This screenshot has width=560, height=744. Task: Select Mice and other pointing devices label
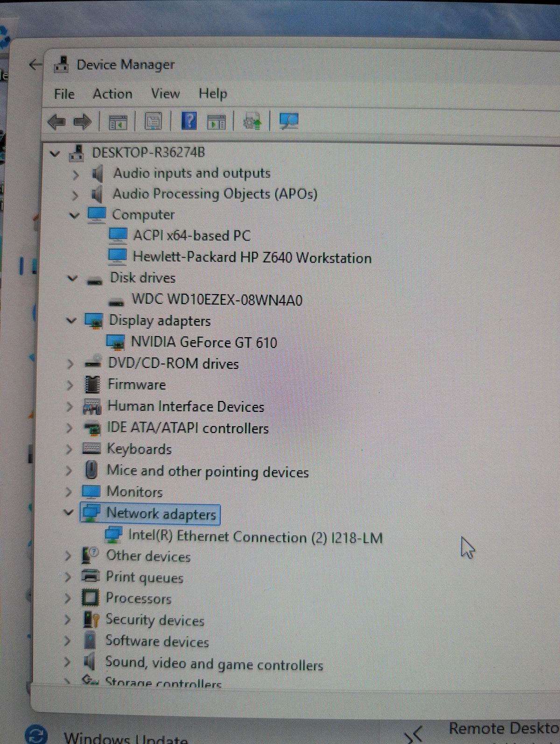[208, 471]
